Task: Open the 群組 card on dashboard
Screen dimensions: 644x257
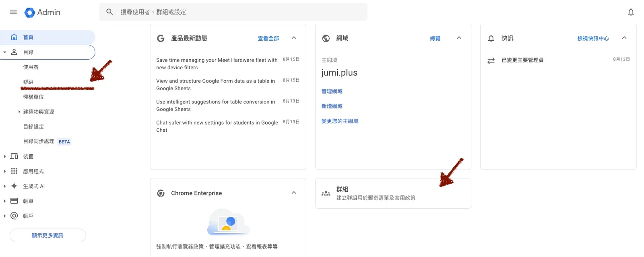Action: pyautogui.click(x=393, y=193)
